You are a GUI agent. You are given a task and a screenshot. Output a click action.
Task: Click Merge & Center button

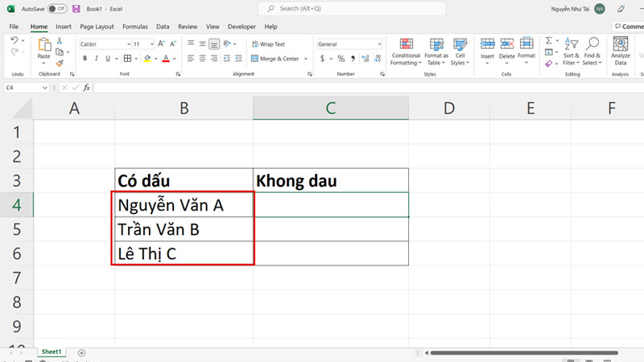pyautogui.click(x=275, y=59)
